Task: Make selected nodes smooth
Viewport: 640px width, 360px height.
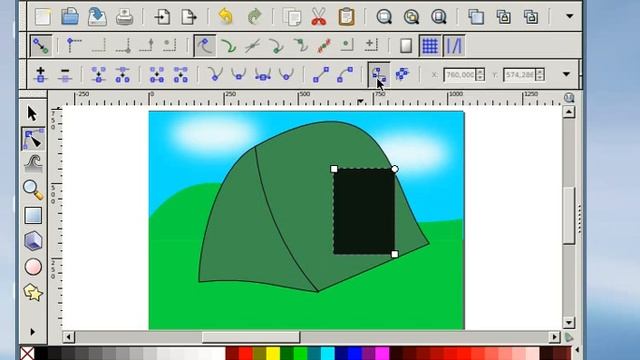Action: point(238,75)
